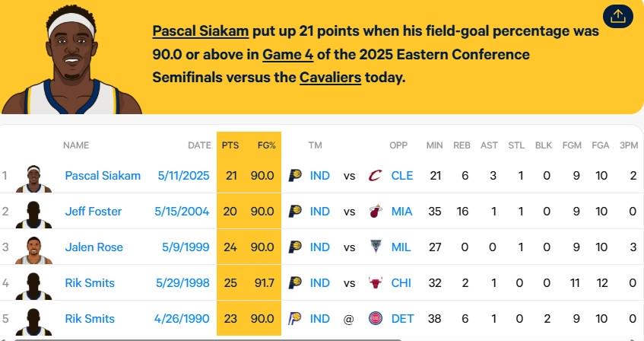Click the Milwaukee Bucks logo icon
This screenshot has height=341, width=644.
[376, 247]
